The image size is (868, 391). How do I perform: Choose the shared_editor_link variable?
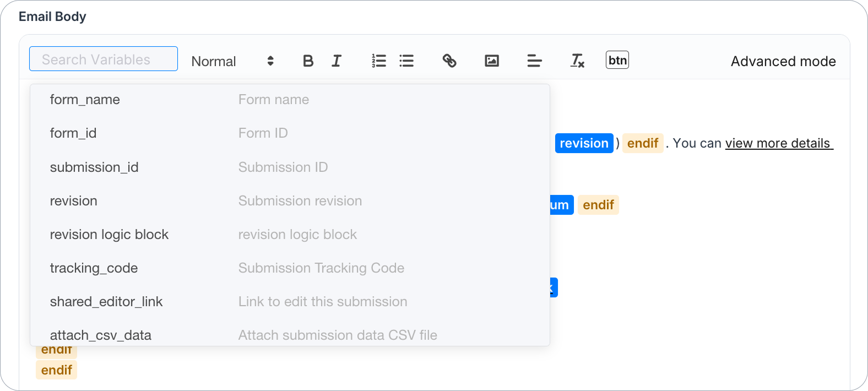coord(290,302)
